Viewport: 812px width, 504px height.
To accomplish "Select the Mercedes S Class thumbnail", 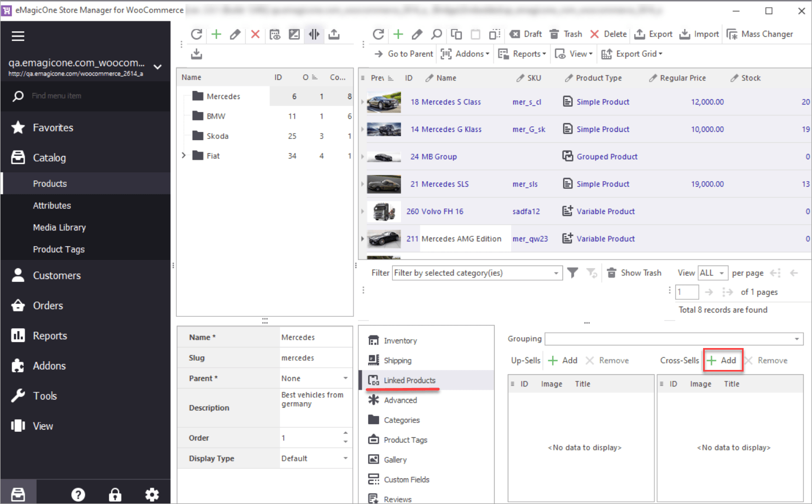I will coord(384,102).
